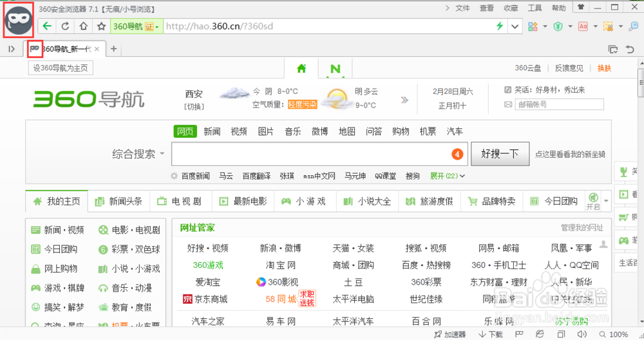Expand the 展开(22) hot links
This screenshot has width=644, height=340.
click(448, 176)
